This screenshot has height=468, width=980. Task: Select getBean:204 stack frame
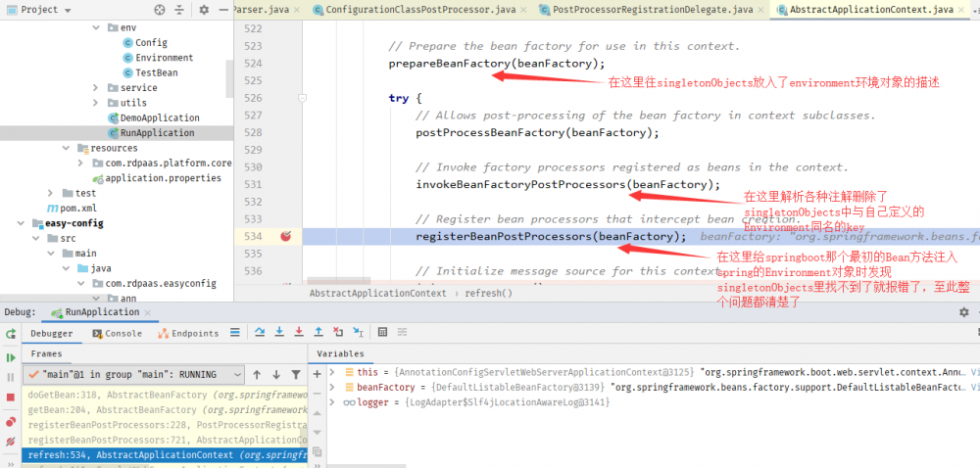(165, 410)
